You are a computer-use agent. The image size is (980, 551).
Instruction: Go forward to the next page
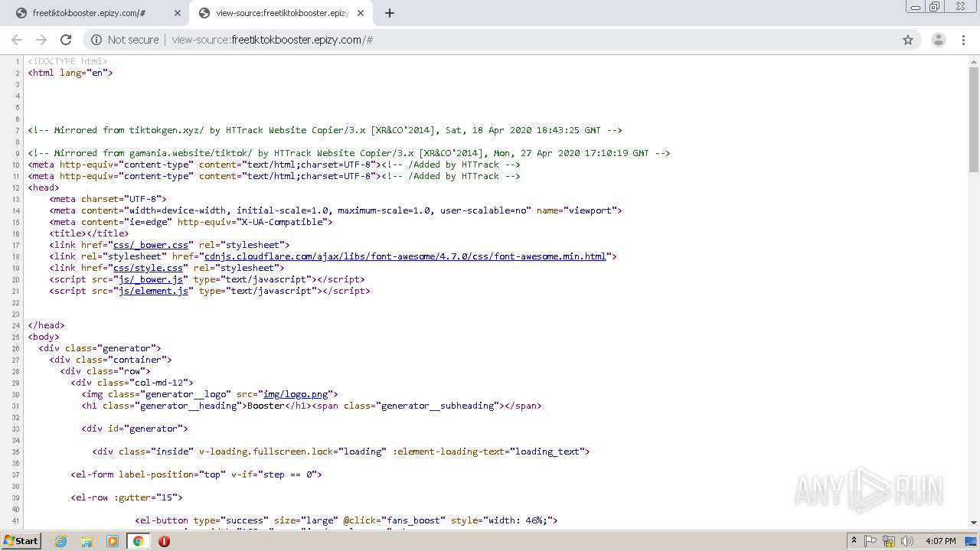pos(41,40)
